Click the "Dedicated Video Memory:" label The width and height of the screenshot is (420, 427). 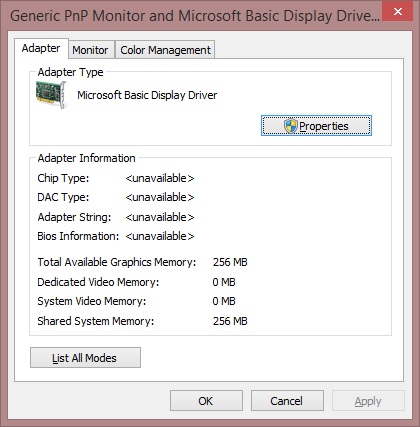pyautogui.click(x=98, y=282)
